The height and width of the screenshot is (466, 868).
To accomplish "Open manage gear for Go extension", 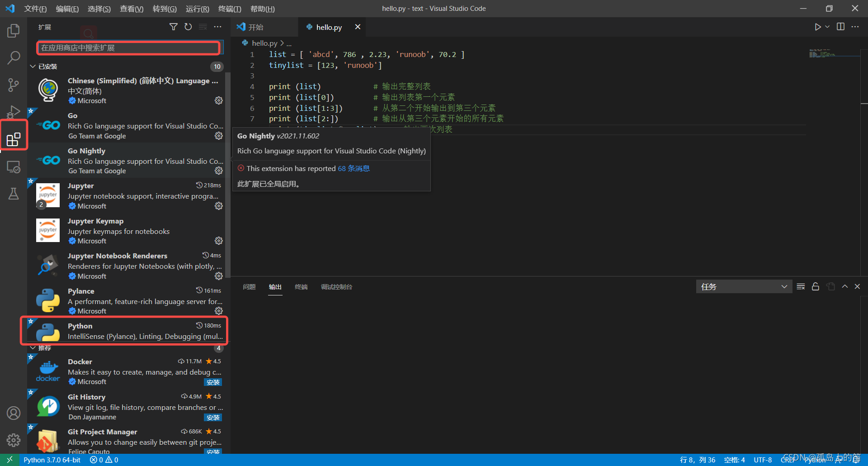I will coord(219,136).
